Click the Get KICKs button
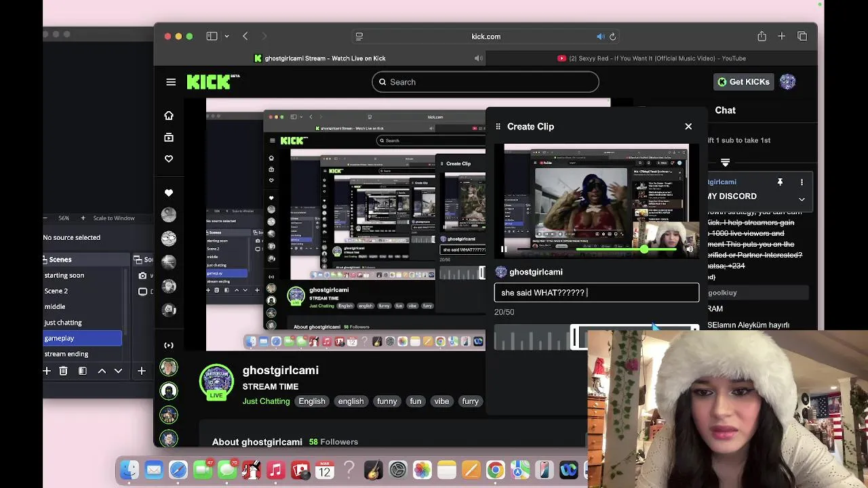Screen dimensions: 868x488 coord(743,82)
